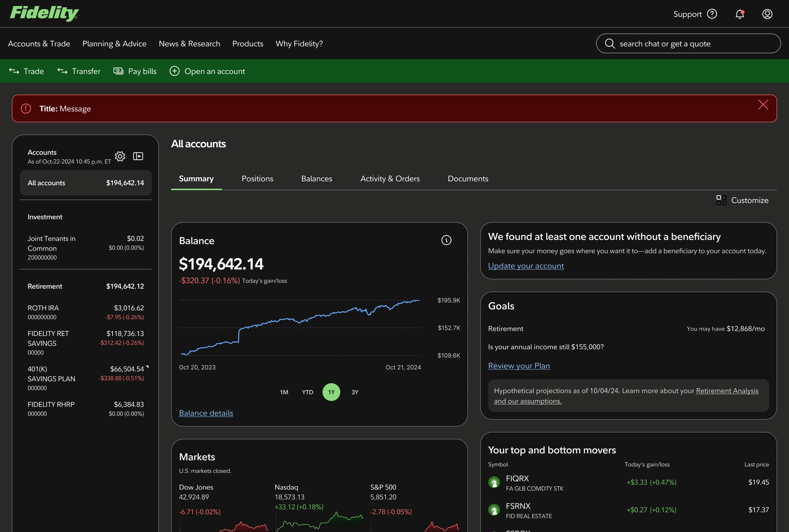Open Planning & Advice menu
Image resolution: width=789 pixels, height=532 pixels.
(114, 44)
